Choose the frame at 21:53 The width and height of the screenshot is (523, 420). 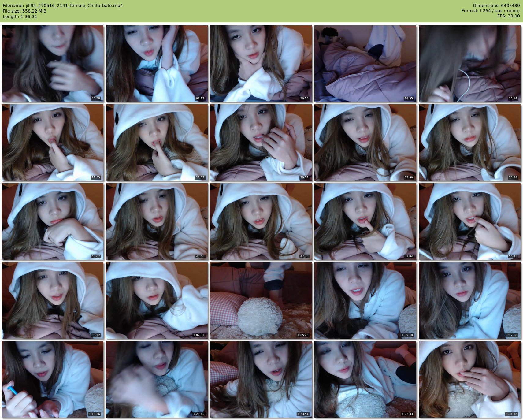coord(53,143)
